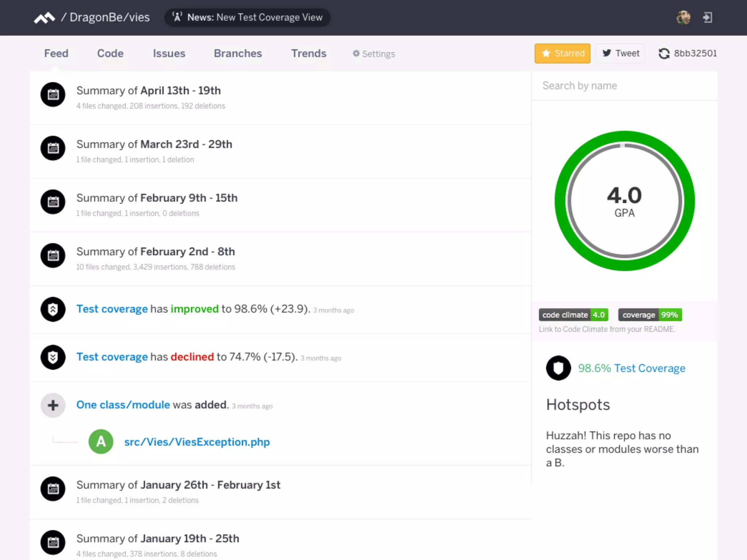Click calendar icon for April 13th summary
Viewport: 747px width, 560px height.
[53, 94]
